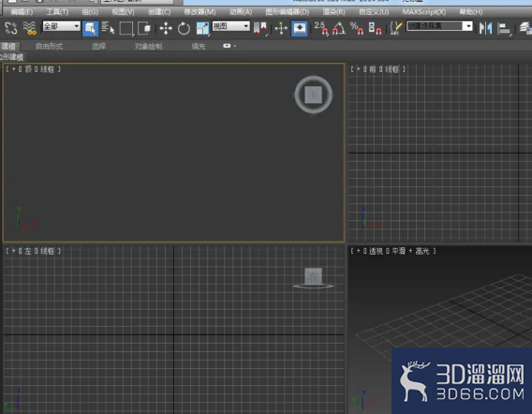Toggle the Spinner Snap button
Viewport: 532px width, 414px height.
tap(375, 28)
